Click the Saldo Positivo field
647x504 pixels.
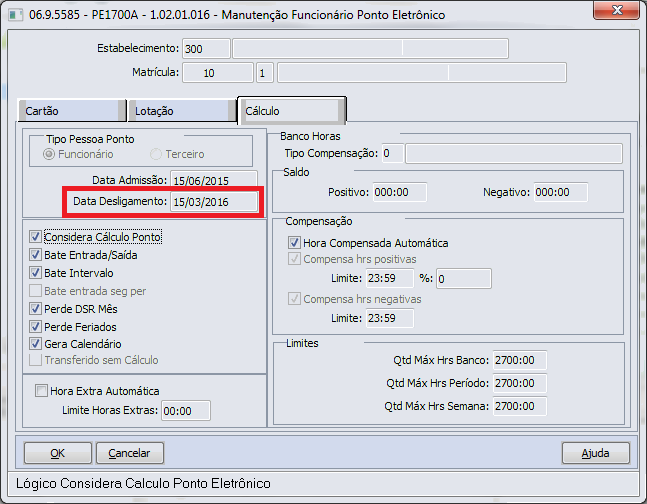click(x=400, y=192)
